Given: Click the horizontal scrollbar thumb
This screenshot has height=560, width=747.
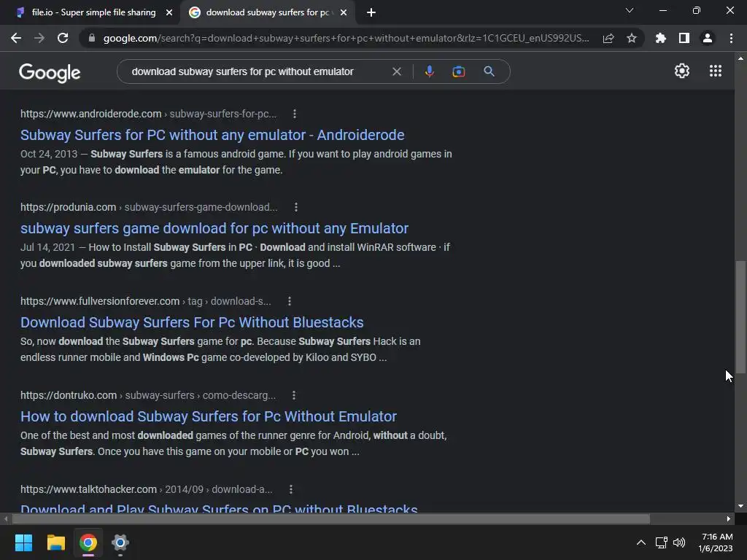Looking at the screenshot, I should pos(330,518).
